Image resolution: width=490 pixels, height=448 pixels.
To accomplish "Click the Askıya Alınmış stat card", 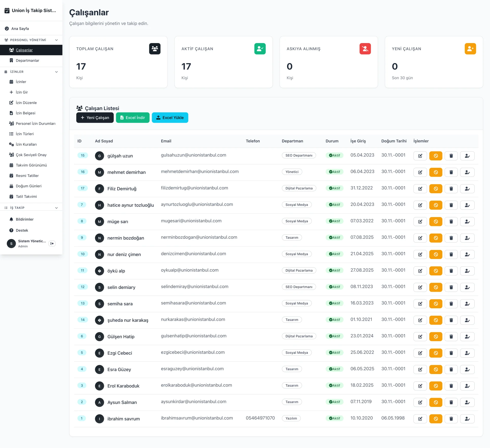I will (328, 62).
